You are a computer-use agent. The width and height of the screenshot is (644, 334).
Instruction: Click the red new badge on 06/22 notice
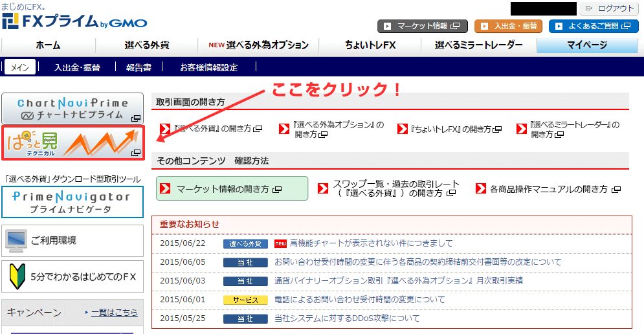pos(280,243)
